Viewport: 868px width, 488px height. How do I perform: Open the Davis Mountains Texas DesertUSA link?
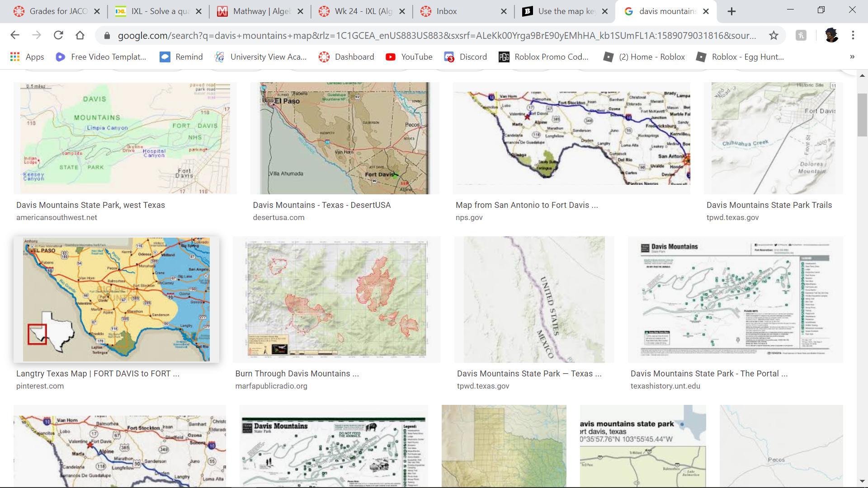point(321,205)
